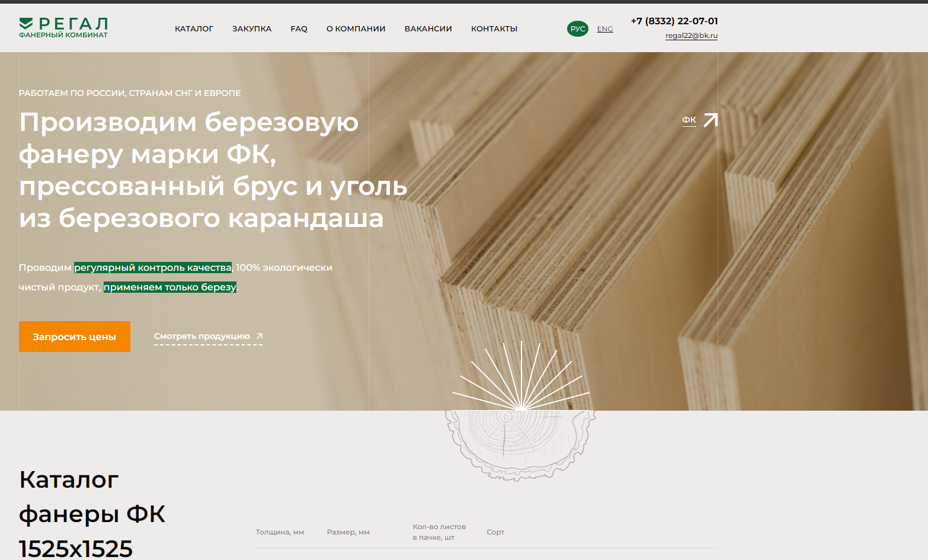Open the FAQ section
928x560 pixels.
(x=299, y=29)
